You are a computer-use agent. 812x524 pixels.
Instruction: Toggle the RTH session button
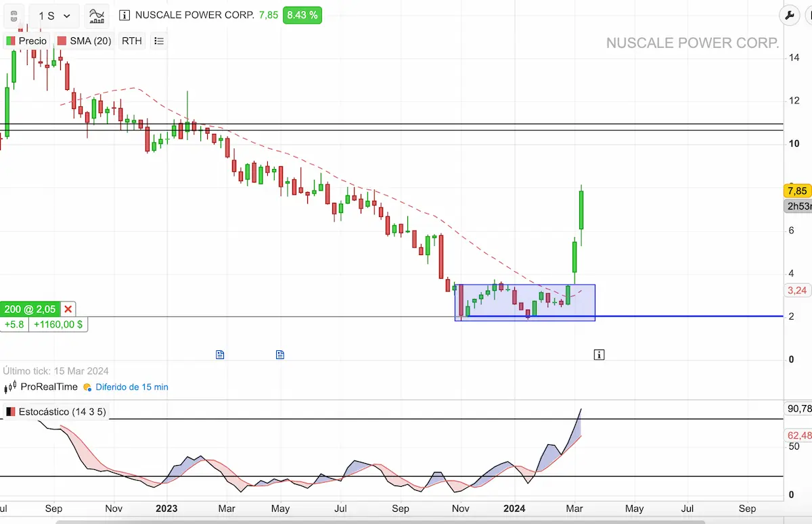coord(132,41)
